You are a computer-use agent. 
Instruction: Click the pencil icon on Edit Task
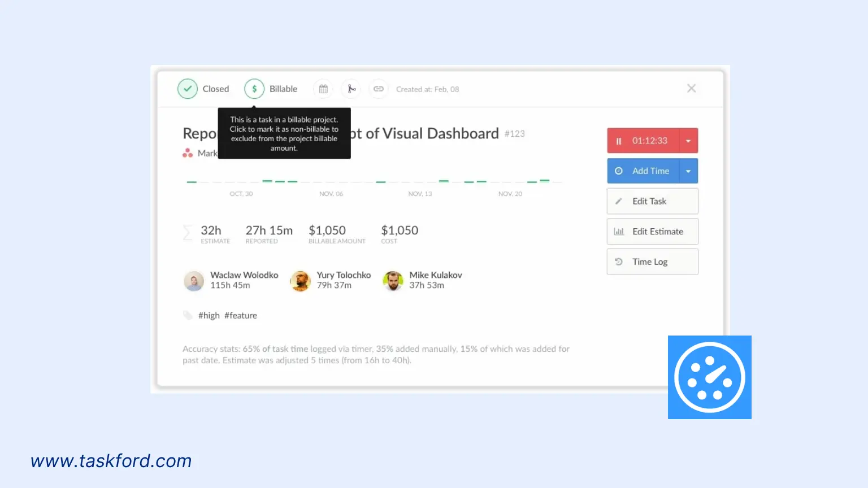click(x=619, y=201)
